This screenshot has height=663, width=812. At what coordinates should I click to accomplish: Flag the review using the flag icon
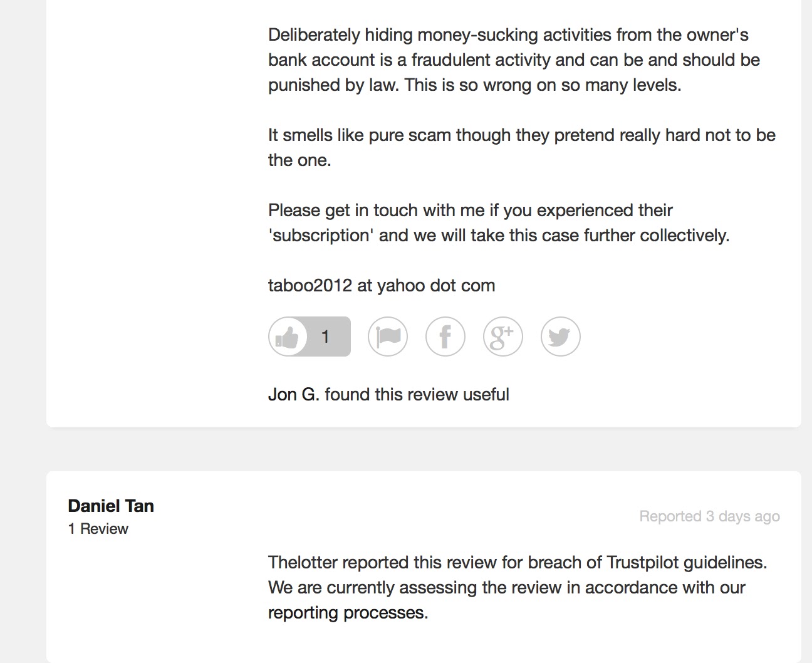[387, 337]
